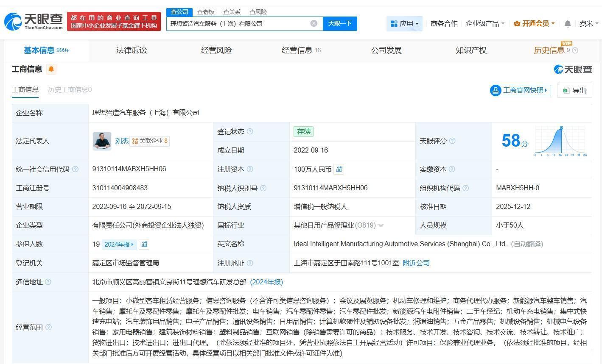Click the TianYanCha logo
The width and height of the screenshot is (602, 364).
coord(34,21)
